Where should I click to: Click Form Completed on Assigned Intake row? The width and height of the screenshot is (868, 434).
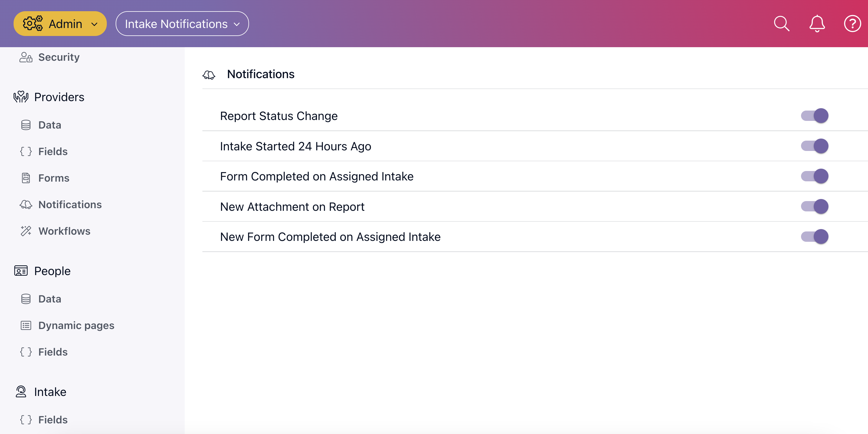click(316, 176)
